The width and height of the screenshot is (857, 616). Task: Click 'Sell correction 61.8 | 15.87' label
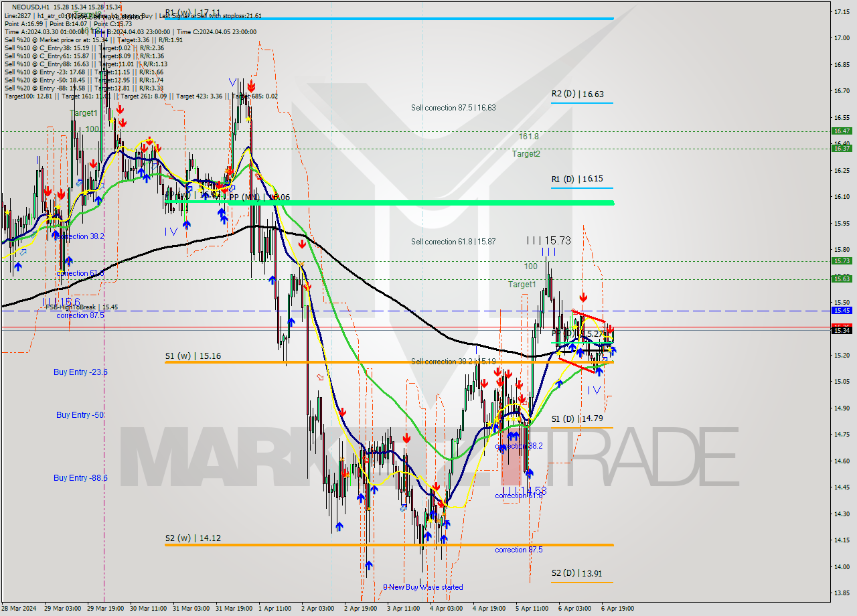point(453,242)
